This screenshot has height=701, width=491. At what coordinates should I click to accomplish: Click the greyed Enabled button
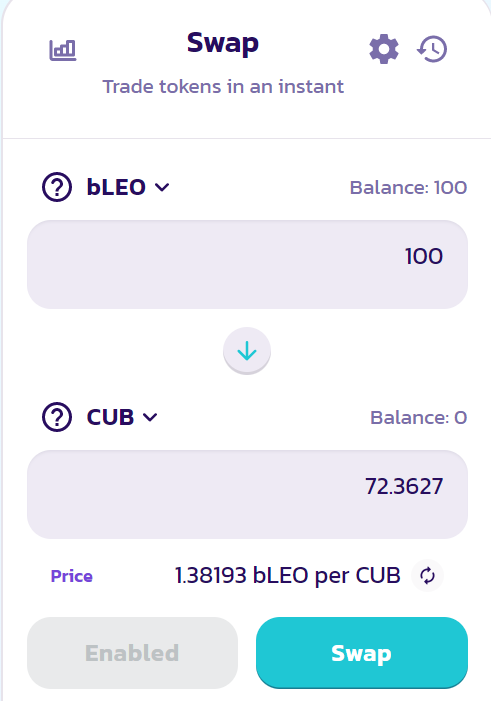pyautogui.click(x=132, y=653)
